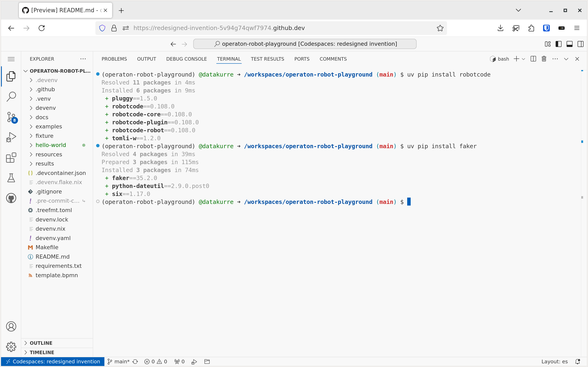Viewport: 588px width, 367px height.
Task: Split the terminal
Action: coord(533,59)
